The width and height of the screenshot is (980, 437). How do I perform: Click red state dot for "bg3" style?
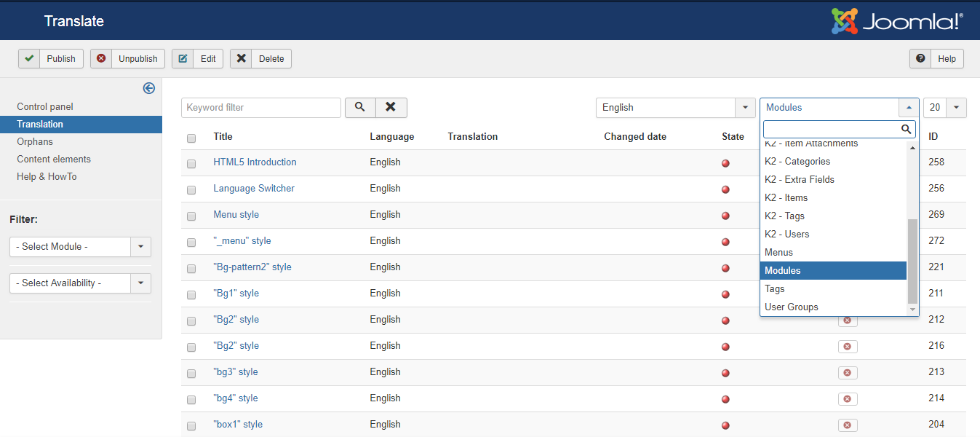725,373
